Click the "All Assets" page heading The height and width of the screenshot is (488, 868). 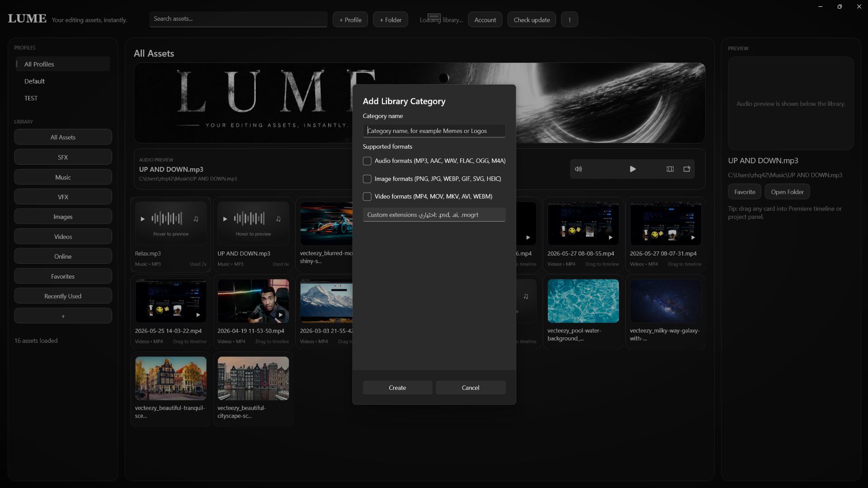[x=154, y=53]
